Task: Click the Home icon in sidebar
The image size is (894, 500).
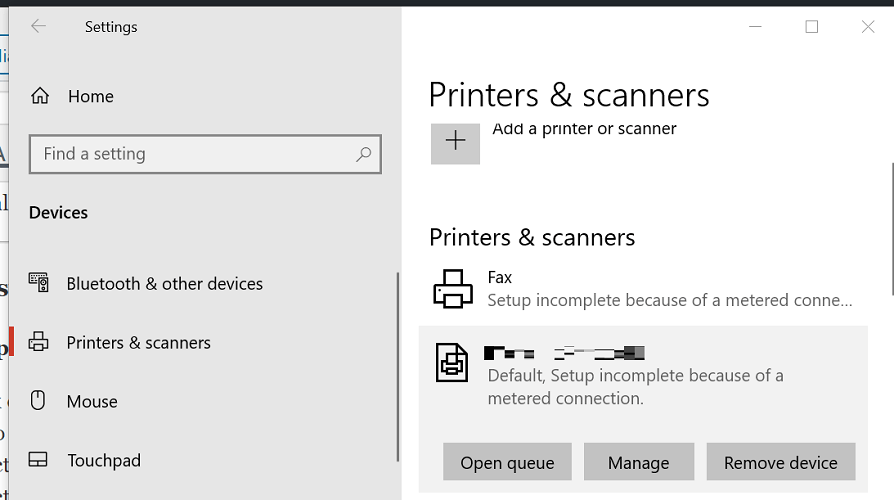Action: pos(40,96)
